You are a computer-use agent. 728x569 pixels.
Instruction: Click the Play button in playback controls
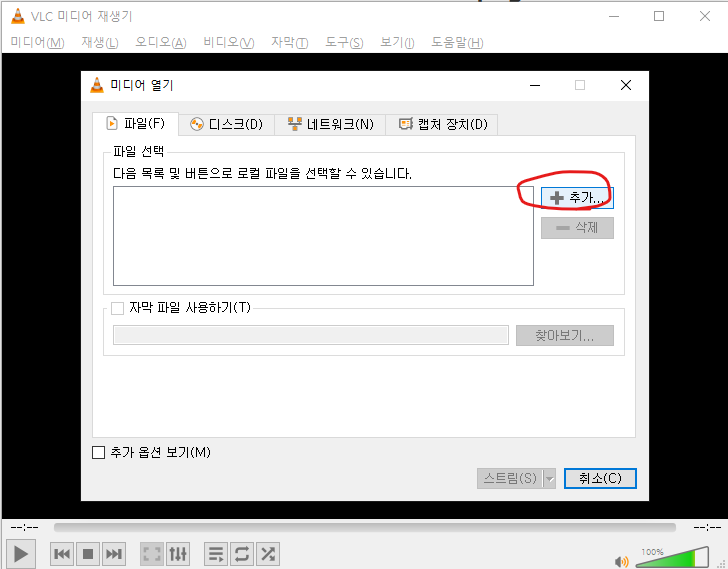point(20,554)
